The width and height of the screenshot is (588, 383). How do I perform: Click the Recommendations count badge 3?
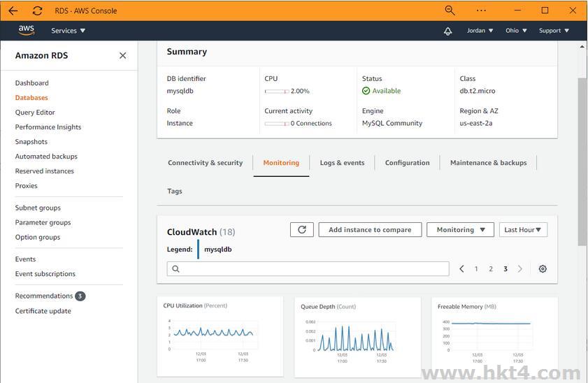80,296
